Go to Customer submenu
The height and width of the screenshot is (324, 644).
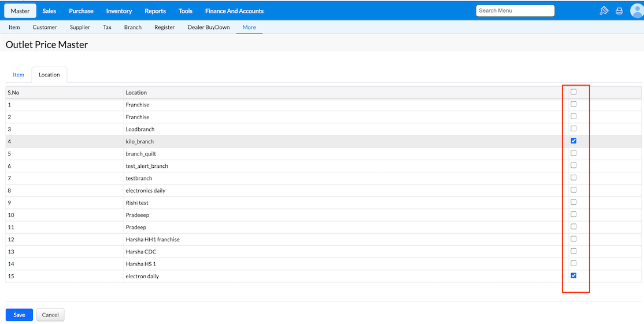coord(45,28)
